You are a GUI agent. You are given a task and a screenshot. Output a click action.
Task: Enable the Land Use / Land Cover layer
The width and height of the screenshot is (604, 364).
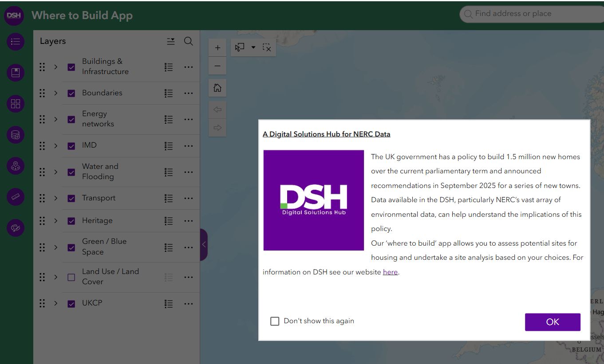(71, 277)
